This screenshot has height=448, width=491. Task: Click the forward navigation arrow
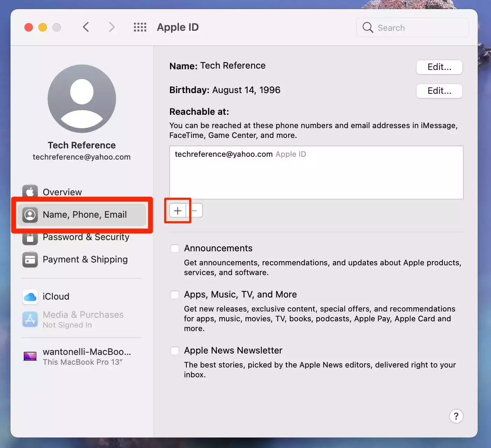112,27
